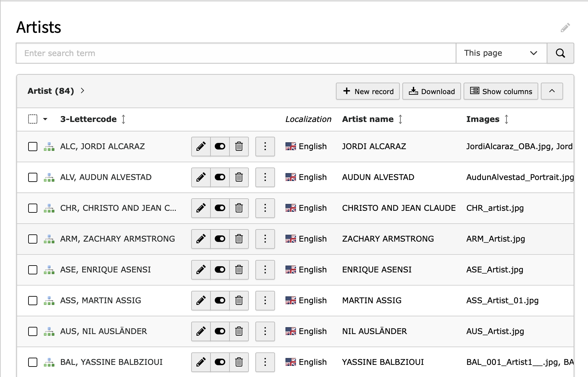Screen dimensions: 588x377
Task: Toggle visibility of ASS, MARTIN ASSIG record
Action: point(220,300)
